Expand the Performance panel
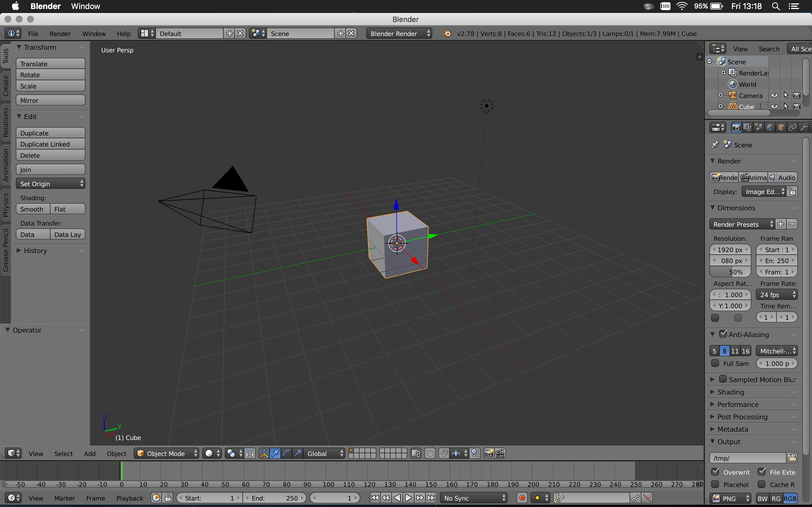The height and width of the screenshot is (507, 812). click(738, 404)
